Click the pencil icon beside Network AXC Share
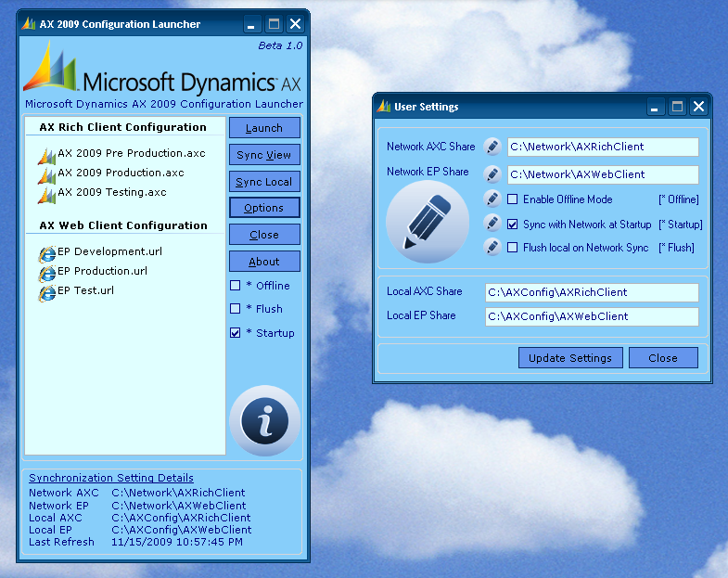 (492, 147)
